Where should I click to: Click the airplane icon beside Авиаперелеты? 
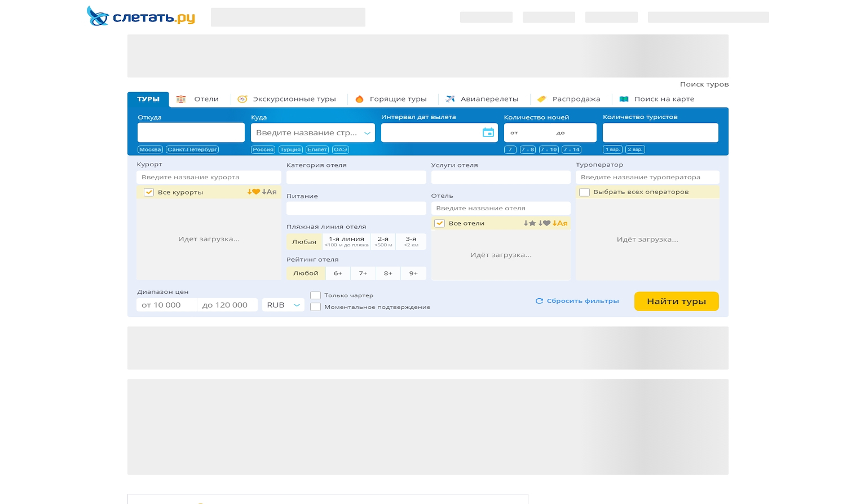(450, 99)
